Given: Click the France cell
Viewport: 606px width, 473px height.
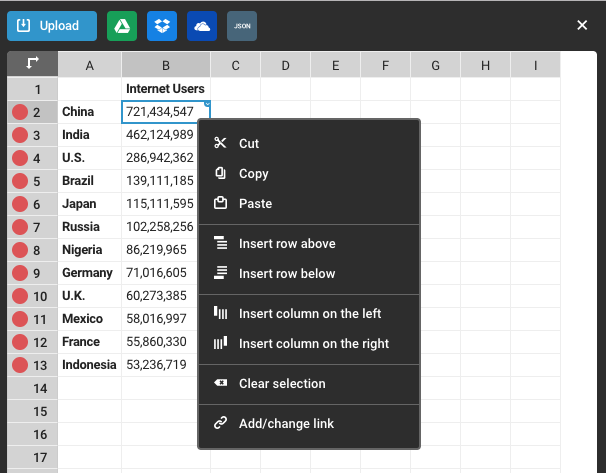Looking at the screenshot, I should (90, 342).
